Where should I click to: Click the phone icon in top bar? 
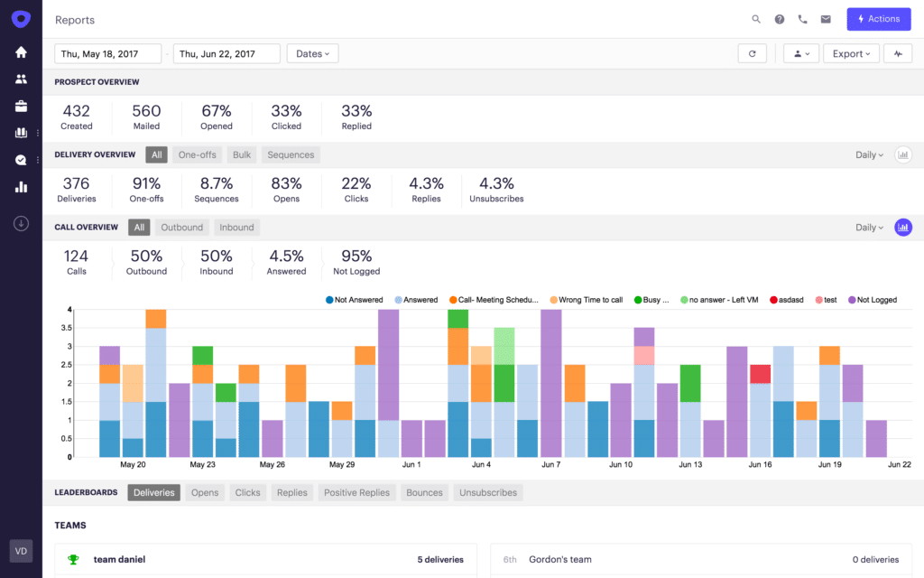(x=802, y=18)
